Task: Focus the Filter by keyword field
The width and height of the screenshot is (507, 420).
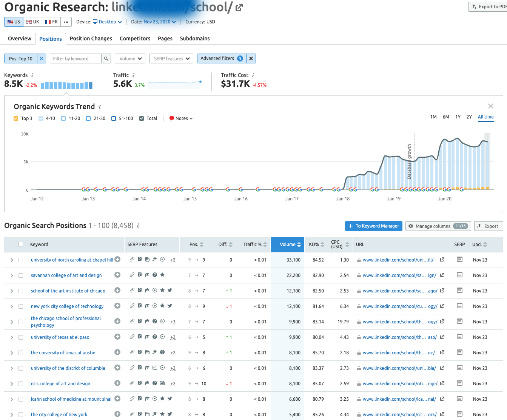Action: pyautogui.click(x=76, y=58)
